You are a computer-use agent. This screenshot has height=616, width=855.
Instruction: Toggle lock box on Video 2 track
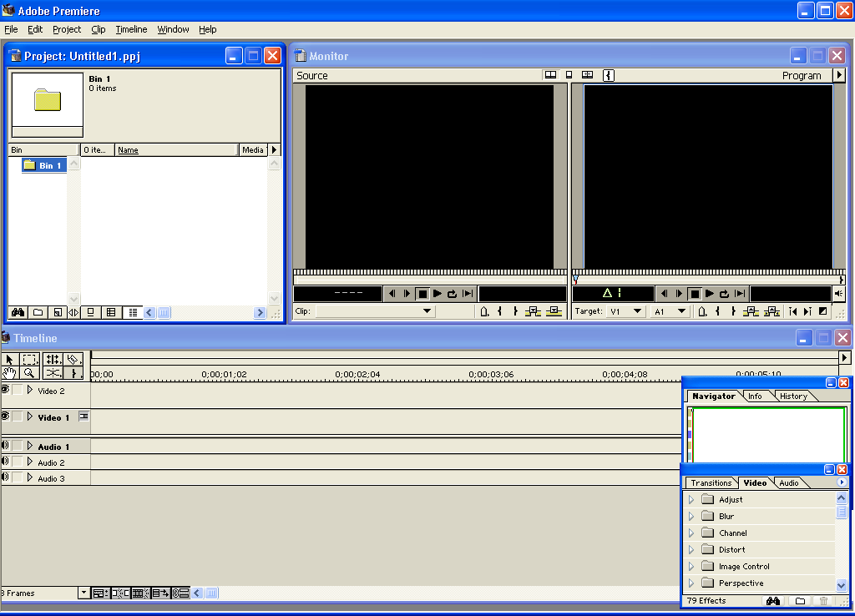18,389
